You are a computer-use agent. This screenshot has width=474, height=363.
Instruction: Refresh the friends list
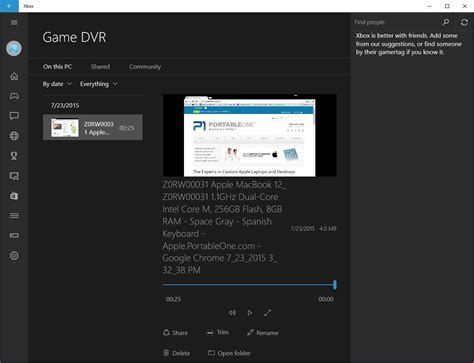[464, 22]
